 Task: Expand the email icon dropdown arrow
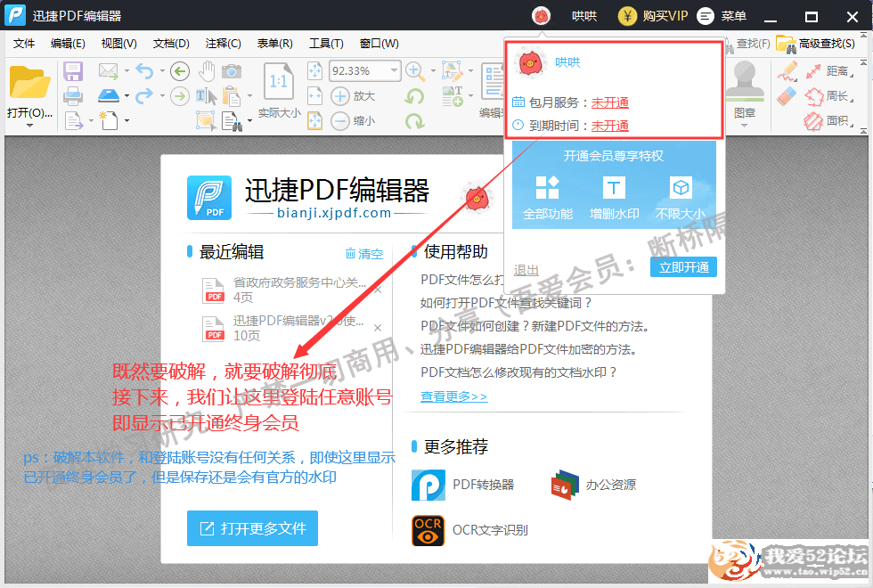pyautogui.click(x=126, y=70)
